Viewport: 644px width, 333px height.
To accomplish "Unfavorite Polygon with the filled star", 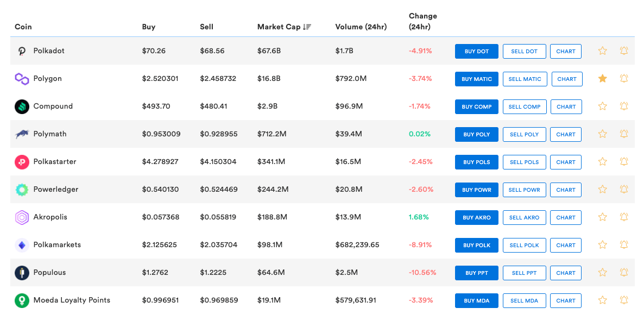I will coord(603,78).
